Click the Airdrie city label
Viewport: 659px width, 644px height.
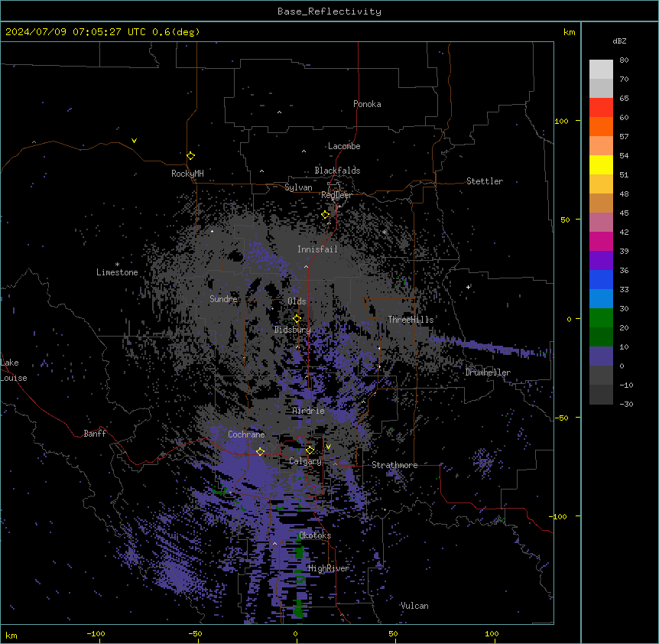[308, 411]
